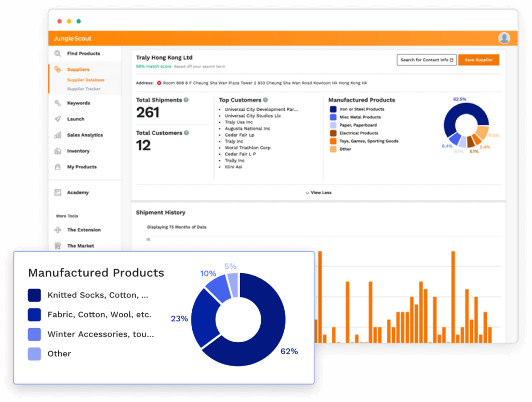This screenshot has height=402, width=532.
Task: Click Universal City Studios Llc customer
Action: [x=253, y=116]
